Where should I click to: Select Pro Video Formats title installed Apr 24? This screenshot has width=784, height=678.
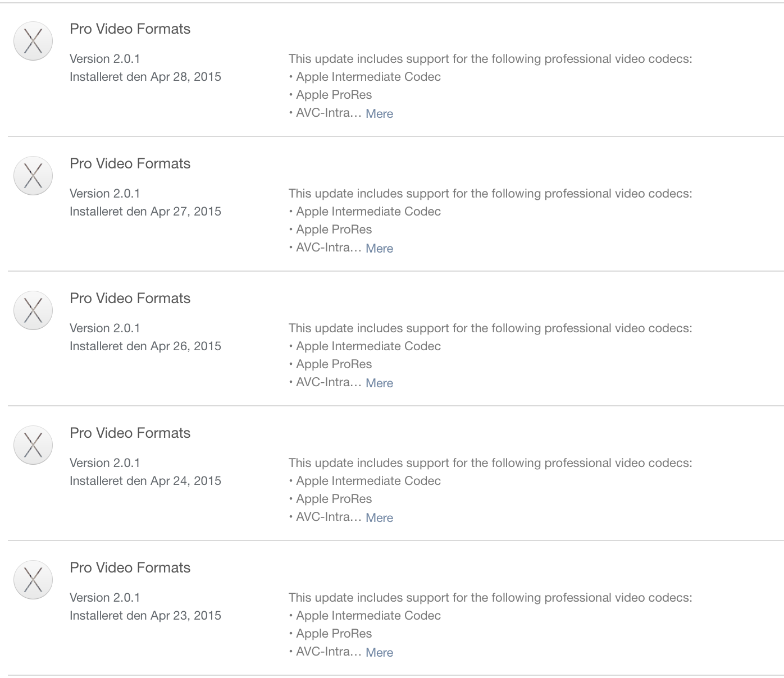(x=130, y=433)
